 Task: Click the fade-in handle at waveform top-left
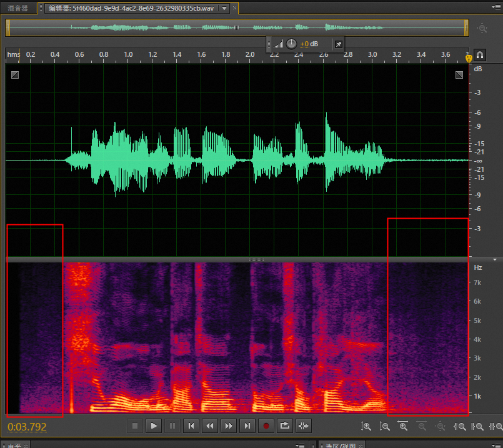tap(15, 75)
